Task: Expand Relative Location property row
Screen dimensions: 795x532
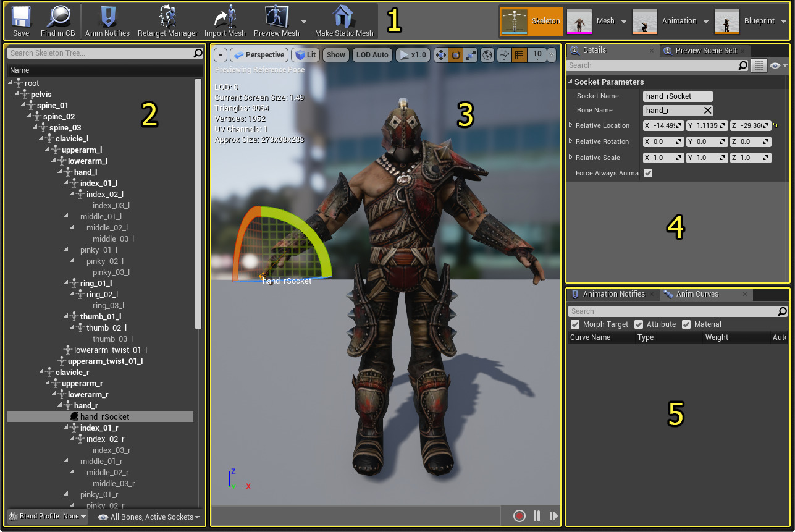Action: click(x=571, y=125)
